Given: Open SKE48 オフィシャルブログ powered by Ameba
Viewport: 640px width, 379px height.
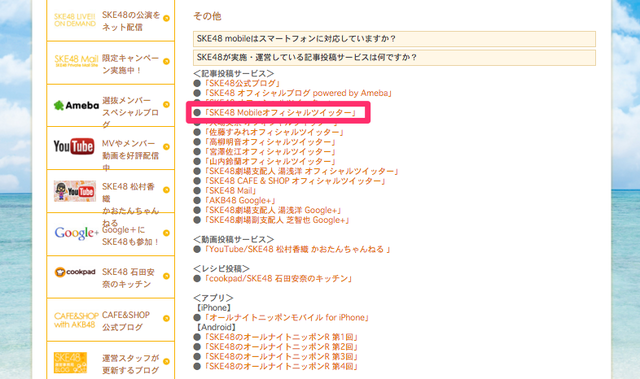Looking at the screenshot, I should click(x=298, y=93).
